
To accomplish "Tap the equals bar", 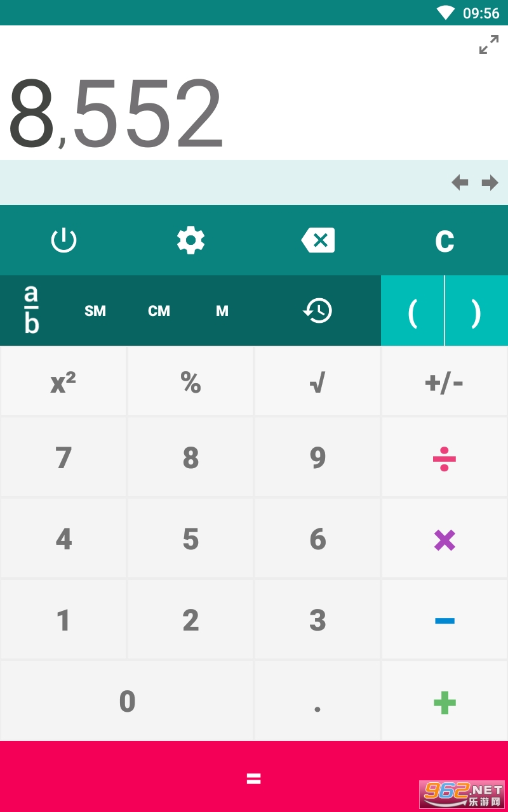I will [x=254, y=776].
